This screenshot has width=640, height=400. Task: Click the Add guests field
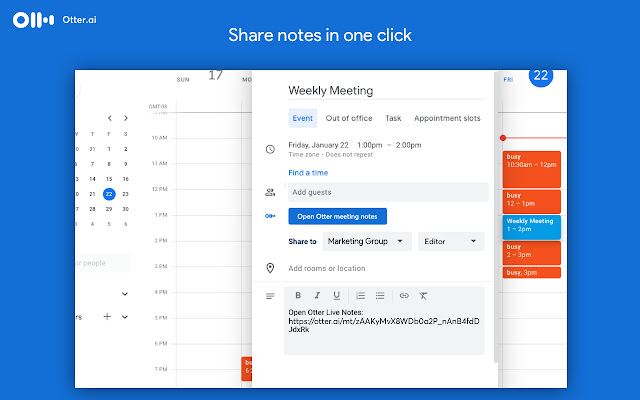pyautogui.click(x=388, y=192)
